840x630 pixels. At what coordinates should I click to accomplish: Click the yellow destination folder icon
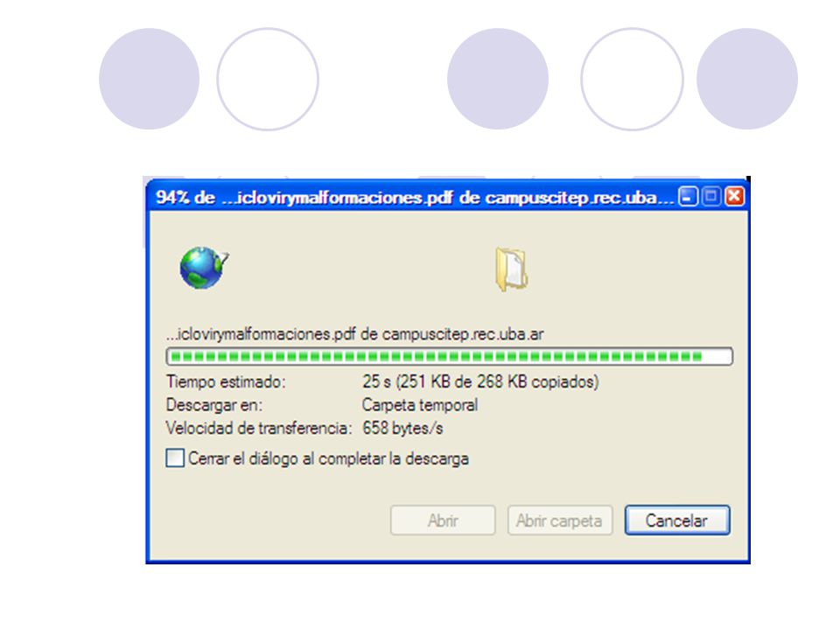tap(512, 269)
